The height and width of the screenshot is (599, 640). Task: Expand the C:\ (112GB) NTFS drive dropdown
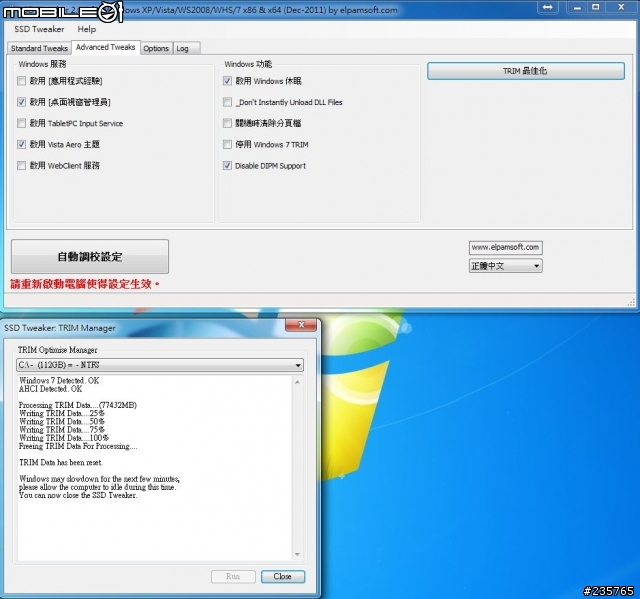coord(160,365)
